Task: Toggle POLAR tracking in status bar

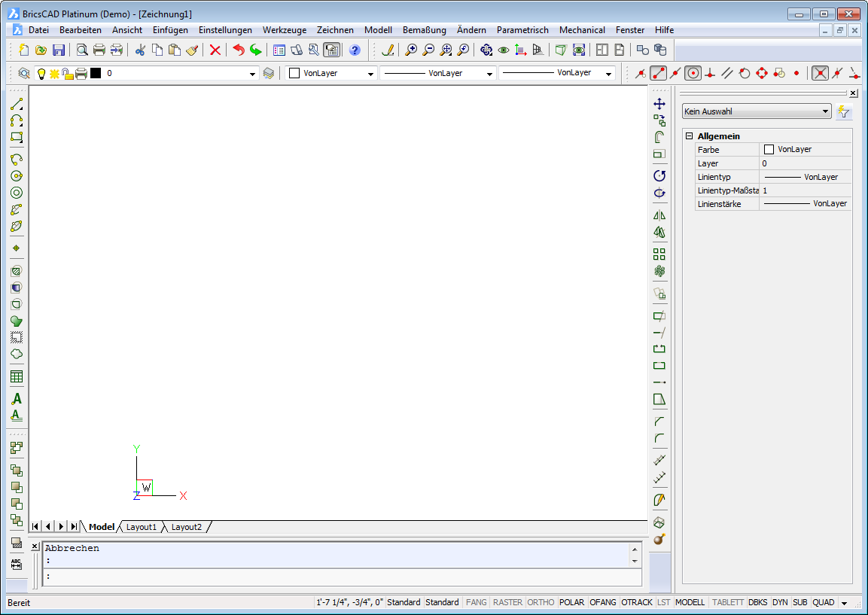Action: click(572, 602)
